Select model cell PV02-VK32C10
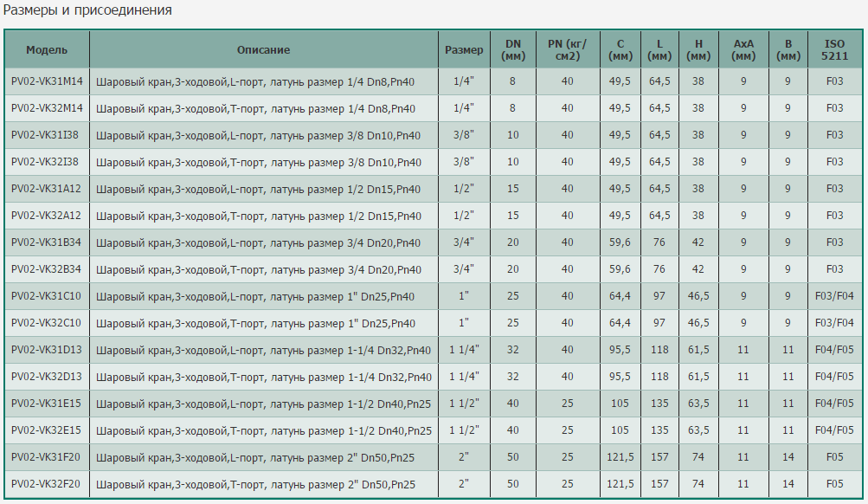This screenshot has height=504, width=868. [x=47, y=323]
